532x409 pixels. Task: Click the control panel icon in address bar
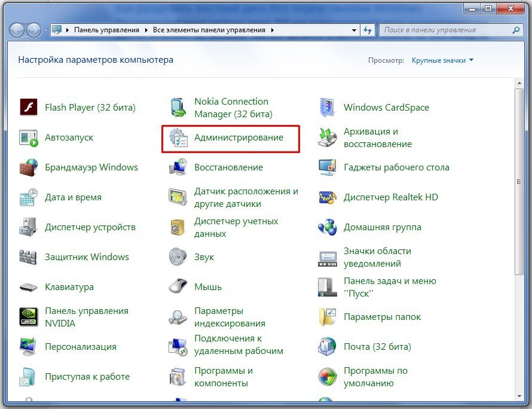click(57, 30)
